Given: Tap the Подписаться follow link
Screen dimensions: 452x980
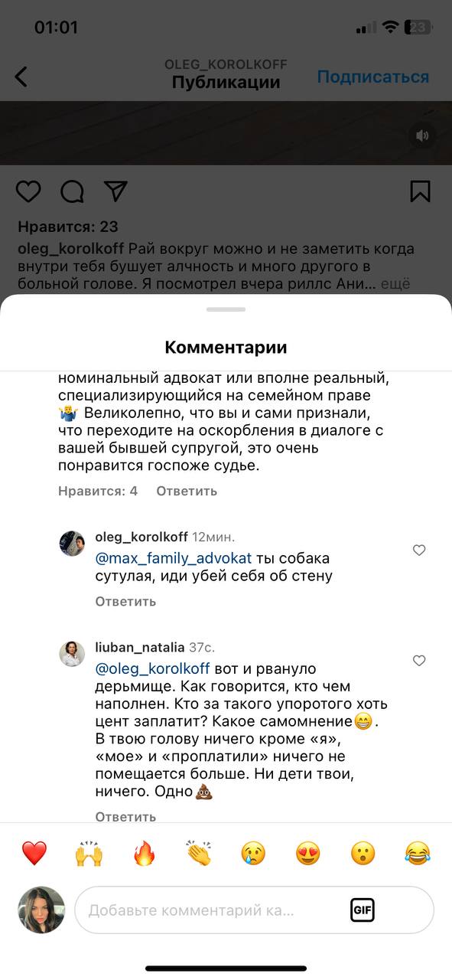Looking at the screenshot, I should point(373,77).
